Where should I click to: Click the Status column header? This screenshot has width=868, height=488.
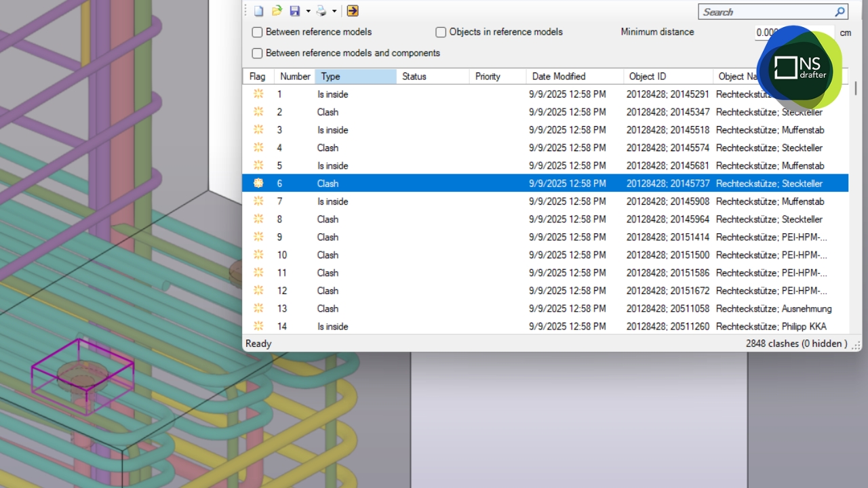(x=433, y=77)
